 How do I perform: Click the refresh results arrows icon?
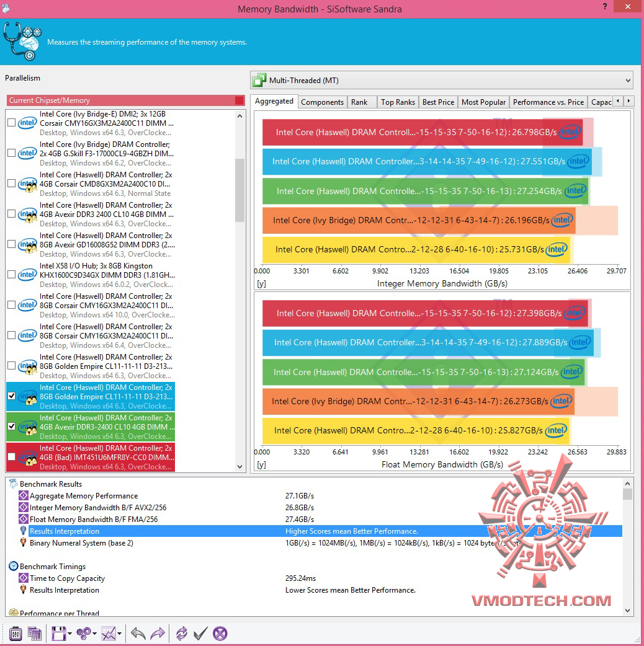point(181,633)
